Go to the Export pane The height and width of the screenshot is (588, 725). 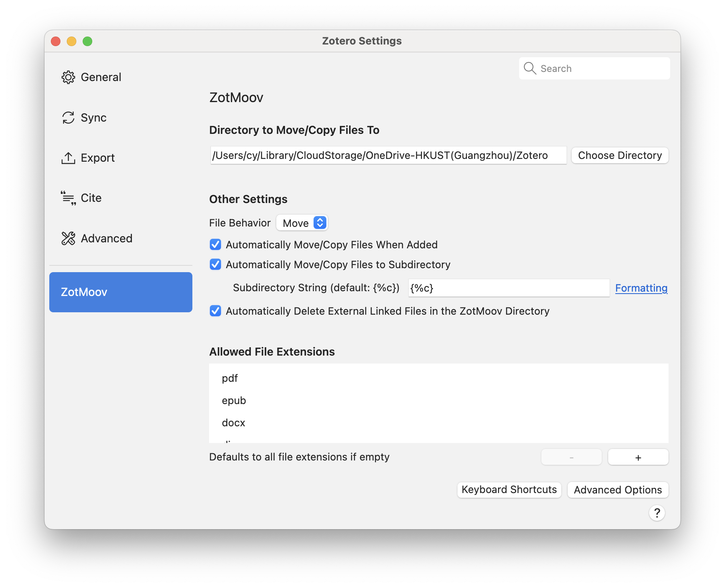coord(121,158)
